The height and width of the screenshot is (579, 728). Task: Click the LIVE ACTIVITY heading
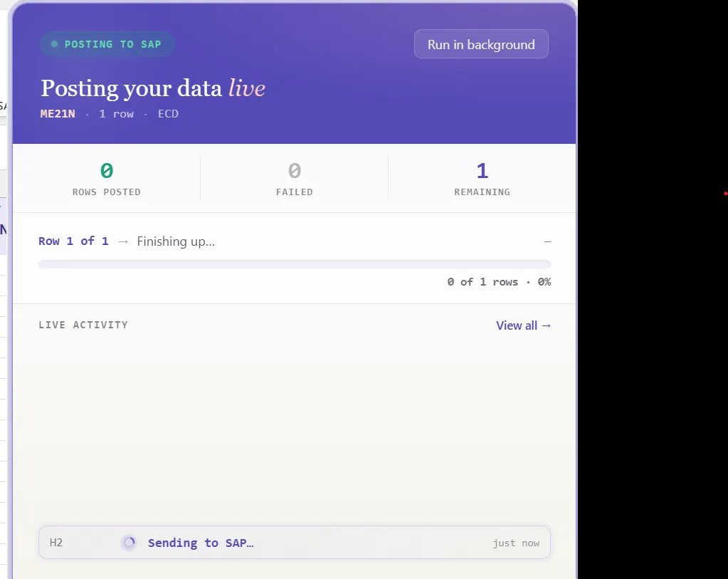click(83, 325)
